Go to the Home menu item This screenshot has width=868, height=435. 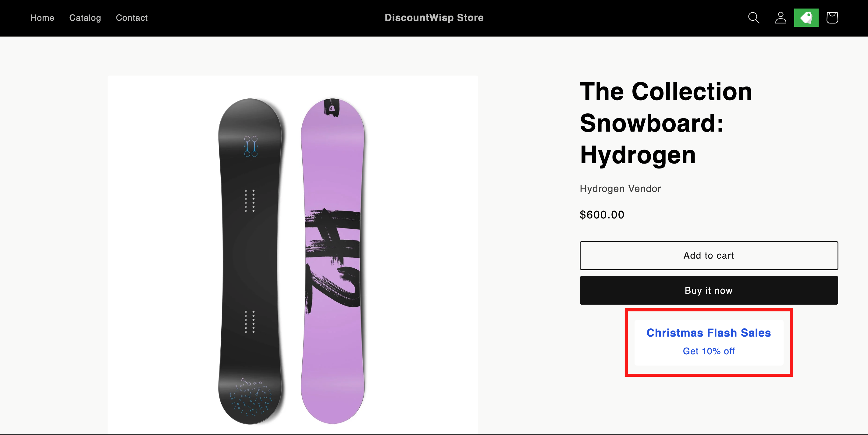coord(42,17)
